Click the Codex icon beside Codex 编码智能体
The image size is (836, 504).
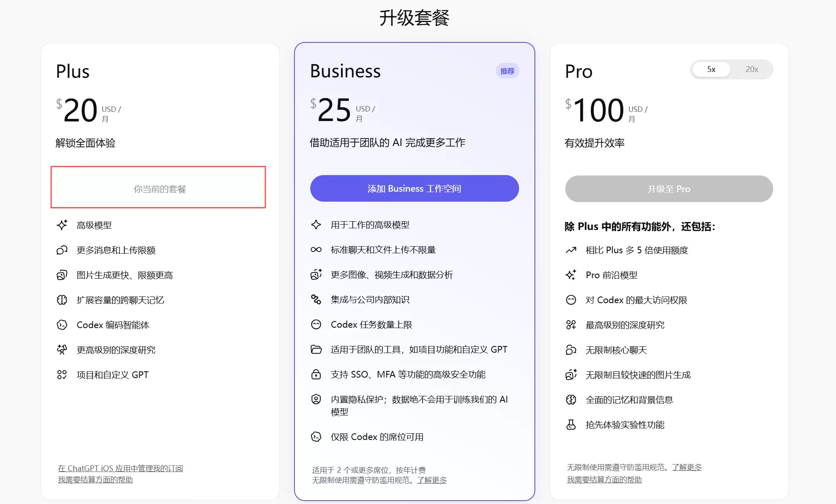coord(62,325)
